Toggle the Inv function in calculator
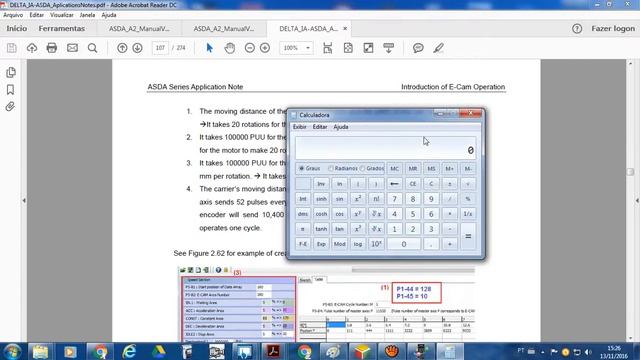This screenshot has width=640, height=360. (321, 184)
